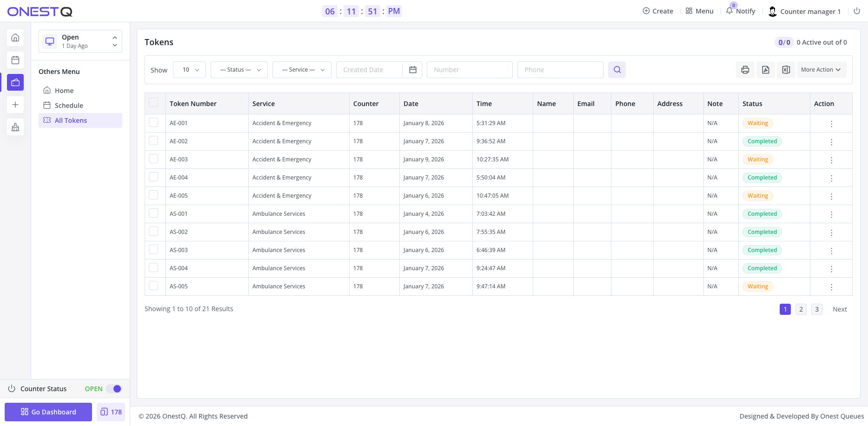The height and width of the screenshot is (426, 868).
Task: Expand the Open 1 Day Ago selector
Action: 80,41
